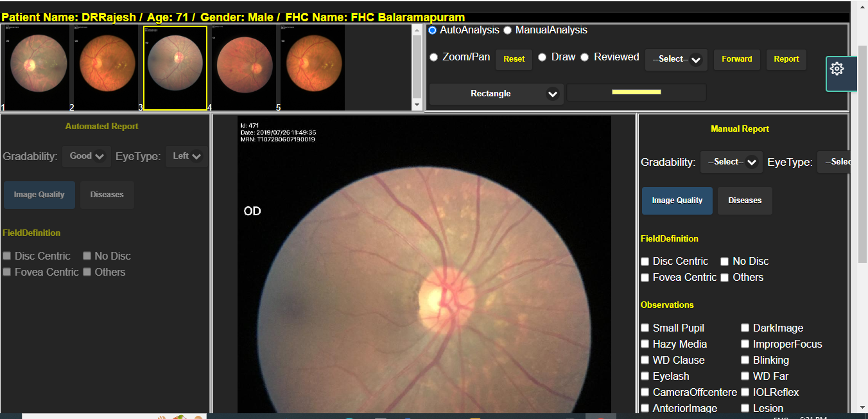This screenshot has width=868, height=419.
Task: Switch to Image Quality tab in Automated Report
Action: pyautogui.click(x=39, y=195)
